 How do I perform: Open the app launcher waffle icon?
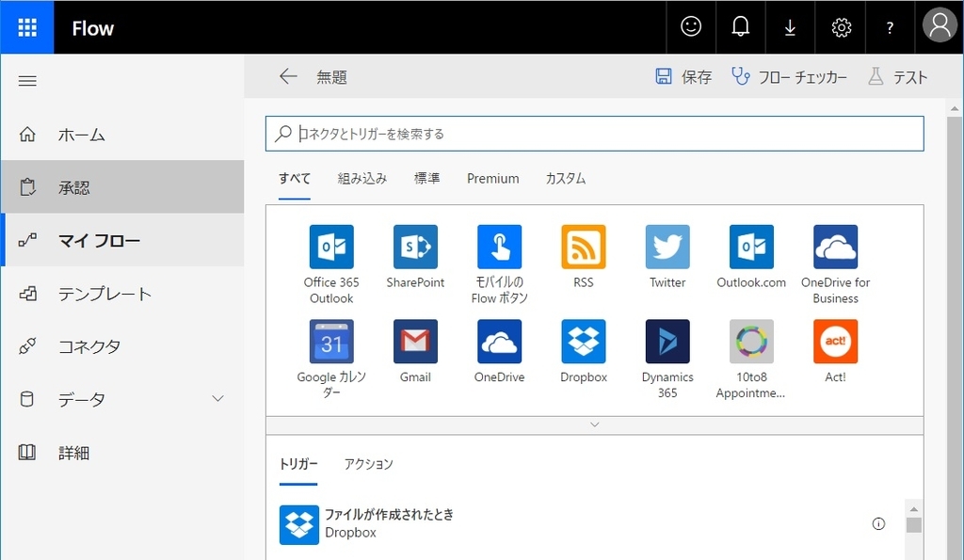27,27
